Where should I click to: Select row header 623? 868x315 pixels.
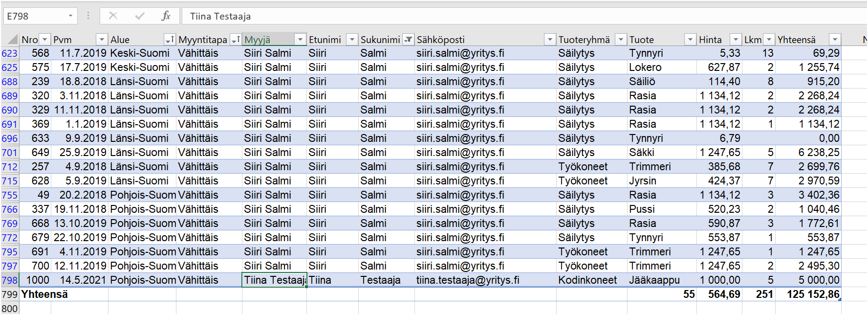point(10,53)
